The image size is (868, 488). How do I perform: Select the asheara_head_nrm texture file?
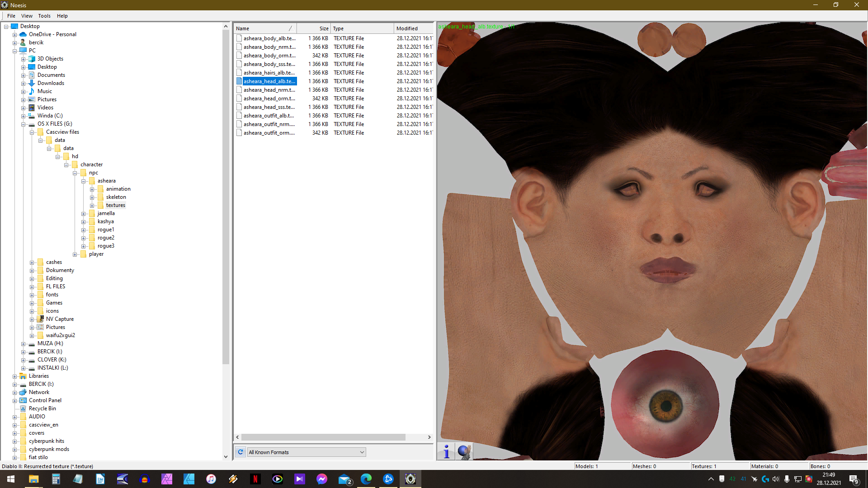[269, 90]
